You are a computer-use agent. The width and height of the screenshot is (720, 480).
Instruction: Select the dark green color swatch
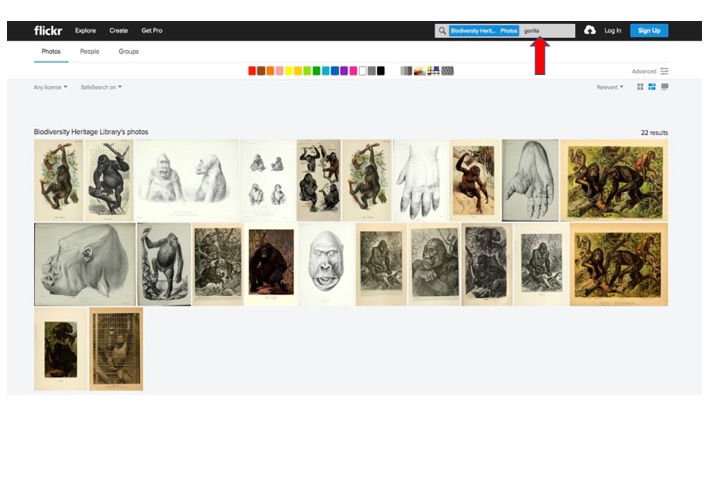pyautogui.click(x=316, y=71)
